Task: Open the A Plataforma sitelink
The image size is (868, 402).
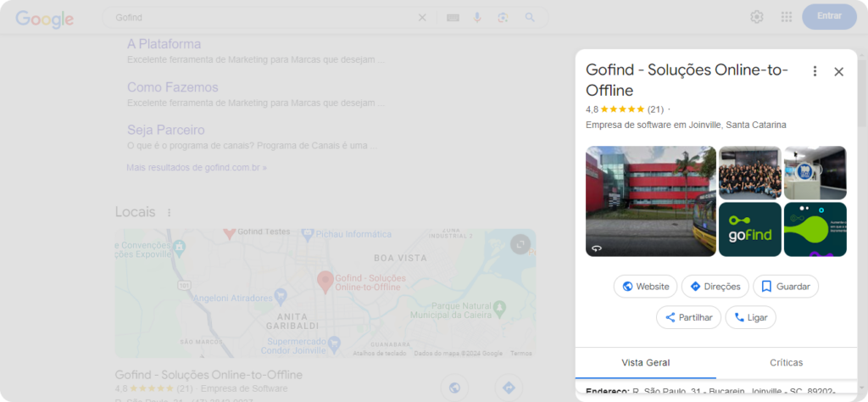Action: click(164, 44)
